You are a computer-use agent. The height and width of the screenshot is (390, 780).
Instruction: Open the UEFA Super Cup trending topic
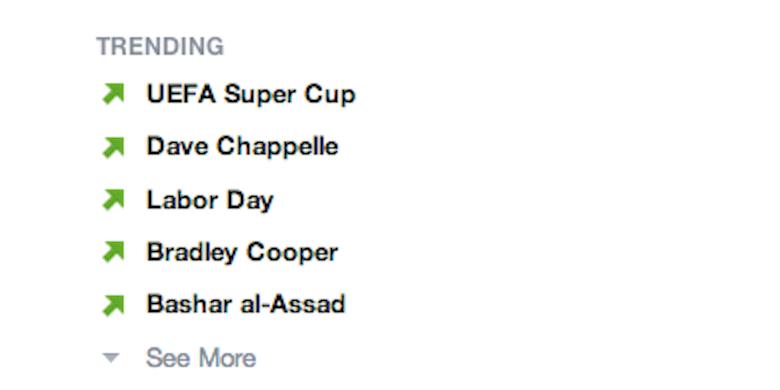251,95
